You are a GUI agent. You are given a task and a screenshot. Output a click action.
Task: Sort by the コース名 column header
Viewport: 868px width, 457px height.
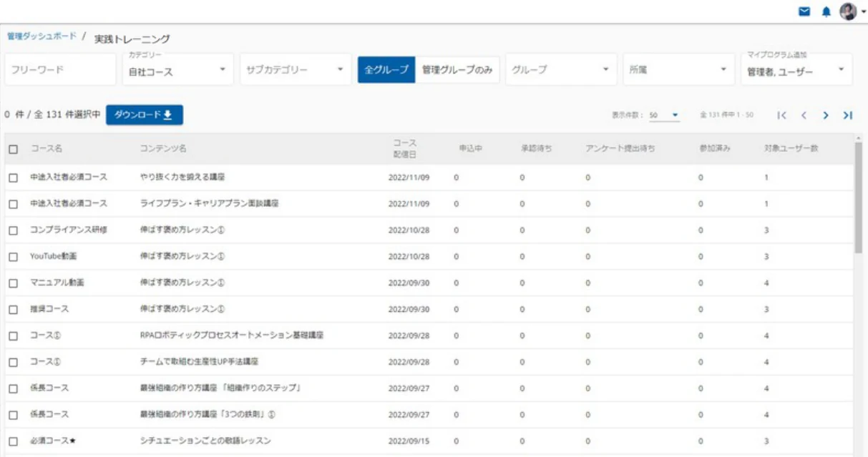coord(47,149)
